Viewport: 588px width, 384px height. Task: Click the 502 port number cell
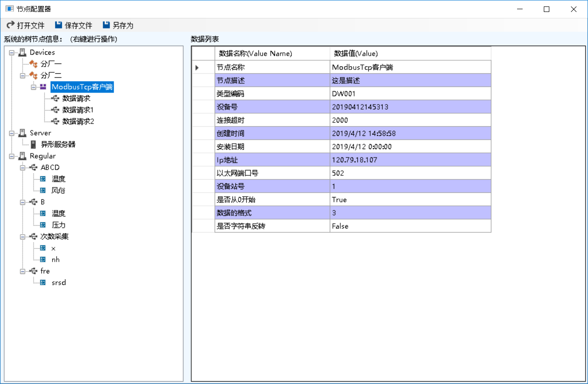point(410,173)
